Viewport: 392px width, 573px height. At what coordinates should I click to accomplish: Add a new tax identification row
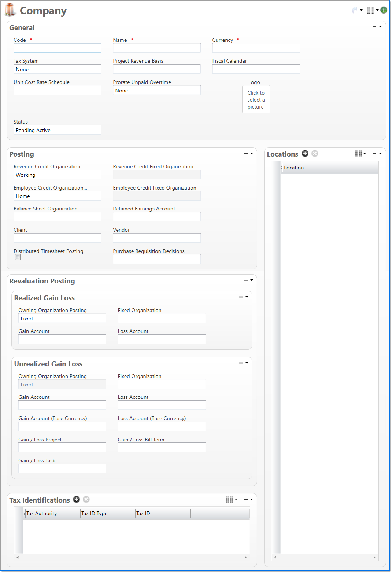[x=77, y=499]
